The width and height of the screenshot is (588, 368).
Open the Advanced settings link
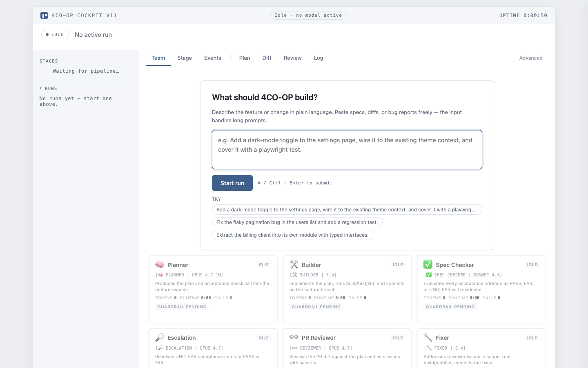click(531, 58)
